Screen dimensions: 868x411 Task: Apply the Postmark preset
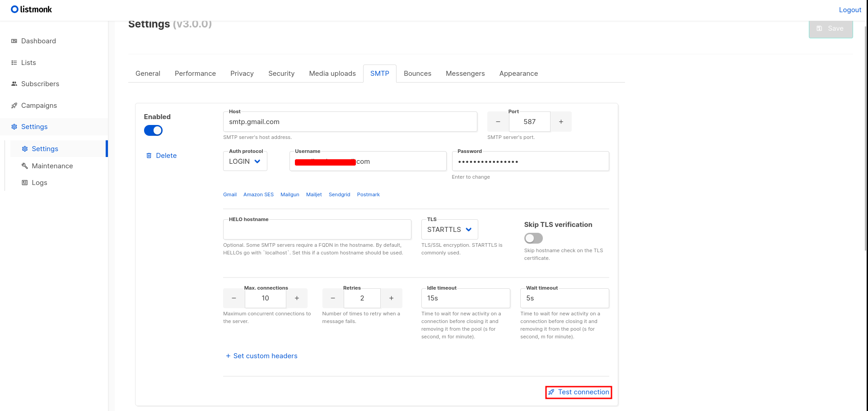pos(369,194)
